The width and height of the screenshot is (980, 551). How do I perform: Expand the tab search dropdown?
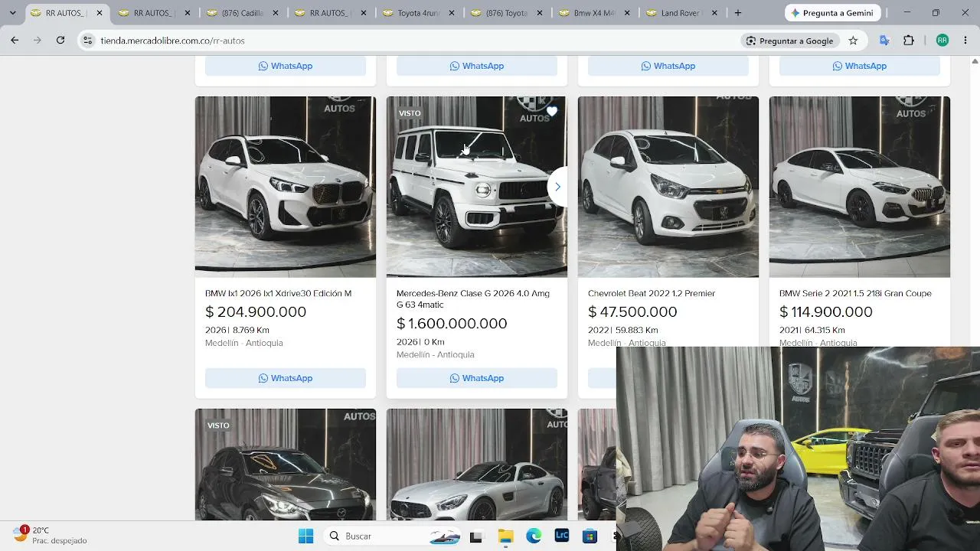pos(12,13)
